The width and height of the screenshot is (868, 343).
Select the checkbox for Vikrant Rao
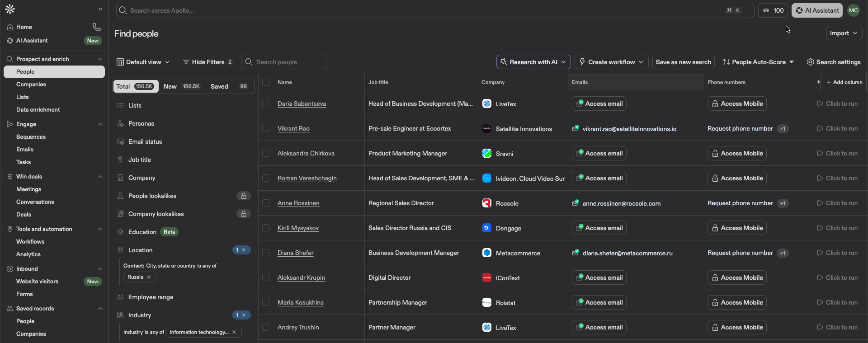[x=266, y=128]
